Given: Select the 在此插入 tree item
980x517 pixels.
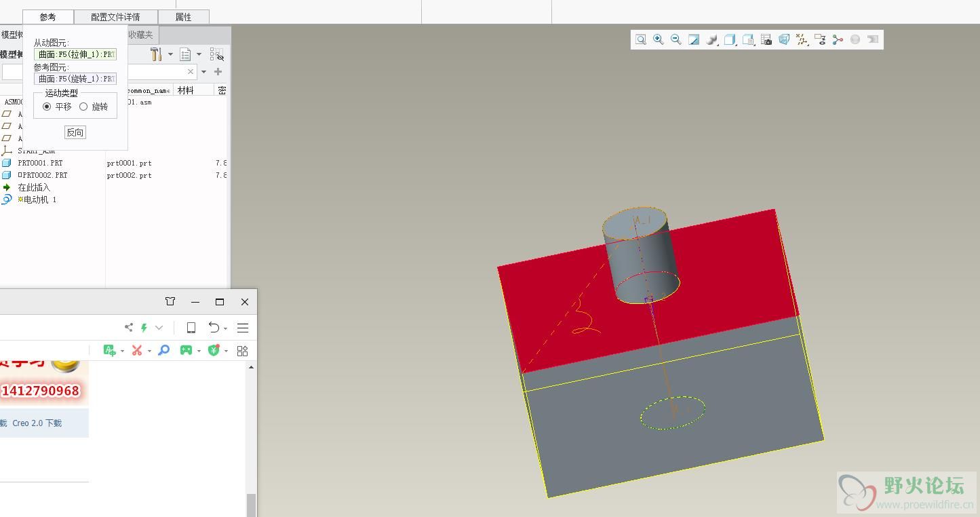Looking at the screenshot, I should pyautogui.click(x=34, y=187).
